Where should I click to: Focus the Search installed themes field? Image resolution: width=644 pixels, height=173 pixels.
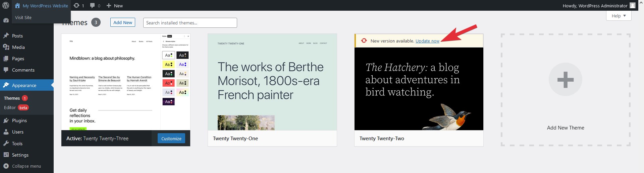pos(190,23)
